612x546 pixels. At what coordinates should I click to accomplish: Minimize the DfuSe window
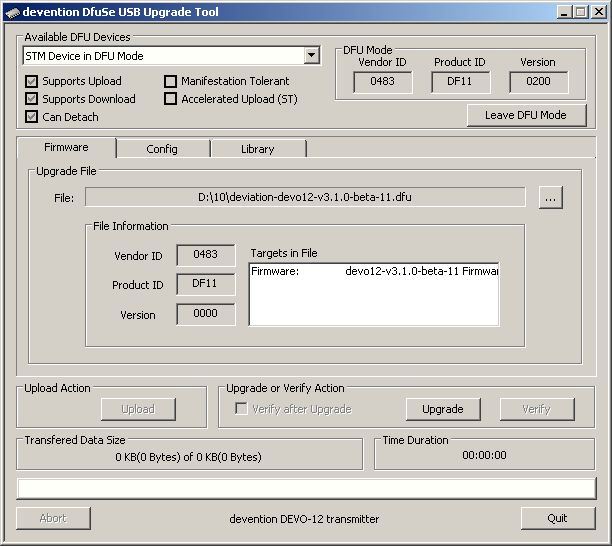(x=564, y=12)
